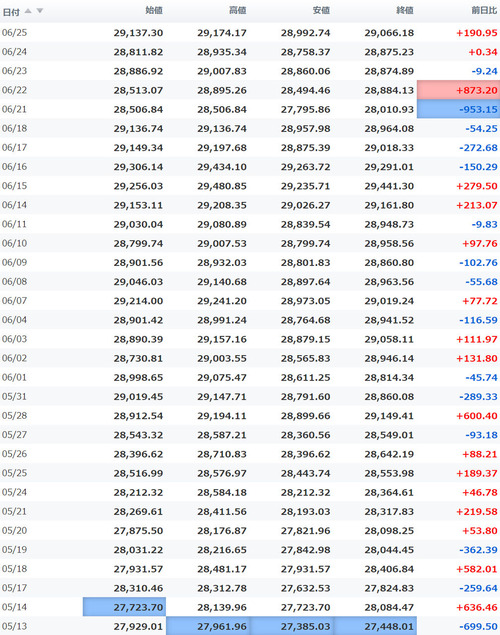Click closing value 29,441.30 on 06/15
500x635 pixels.
(389, 186)
